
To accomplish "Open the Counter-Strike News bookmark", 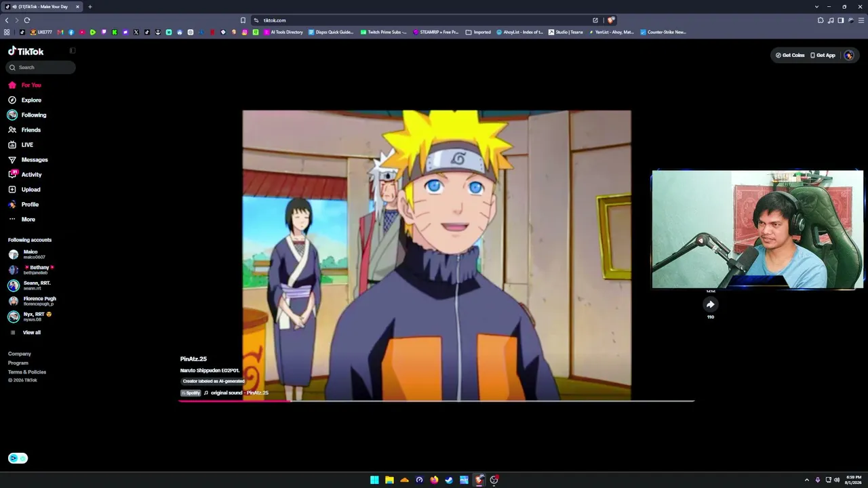I will (663, 32).
